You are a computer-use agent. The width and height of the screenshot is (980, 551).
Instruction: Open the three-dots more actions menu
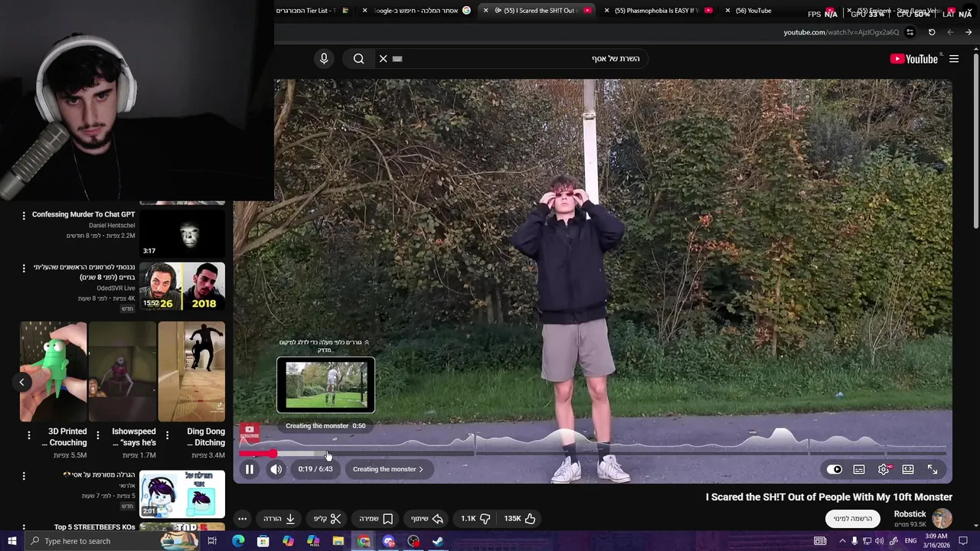[x=242, y=519]
